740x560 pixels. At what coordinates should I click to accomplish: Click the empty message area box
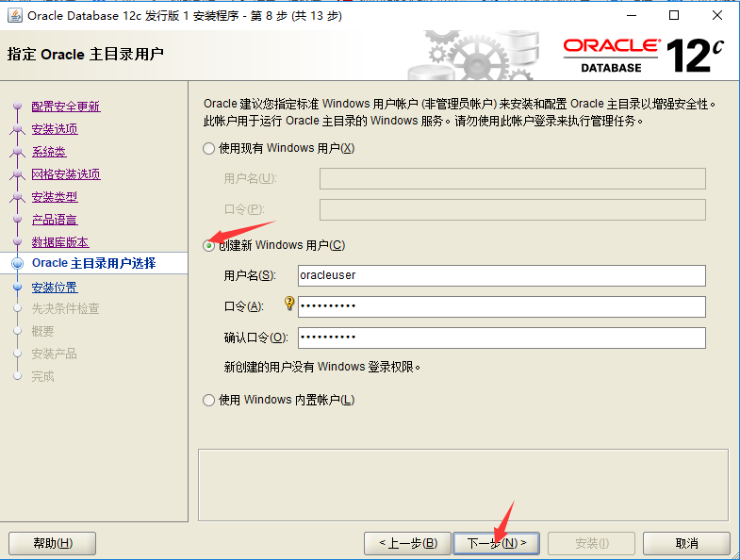(463, 485)
